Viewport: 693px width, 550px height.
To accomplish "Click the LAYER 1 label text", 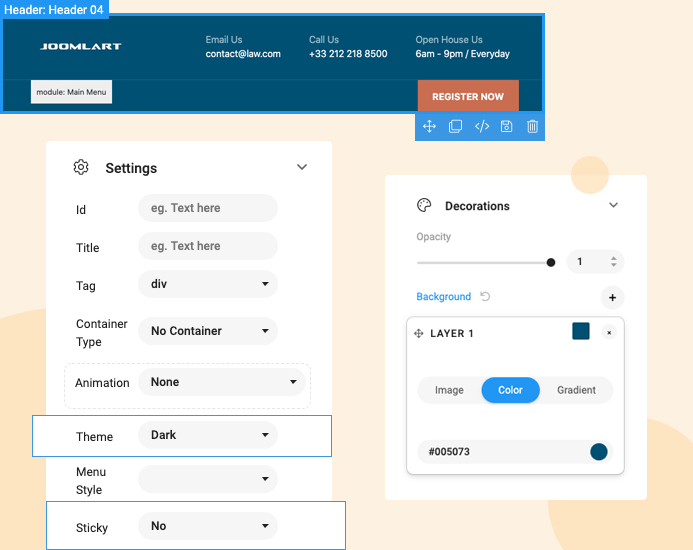I will [x=452, y=333].
